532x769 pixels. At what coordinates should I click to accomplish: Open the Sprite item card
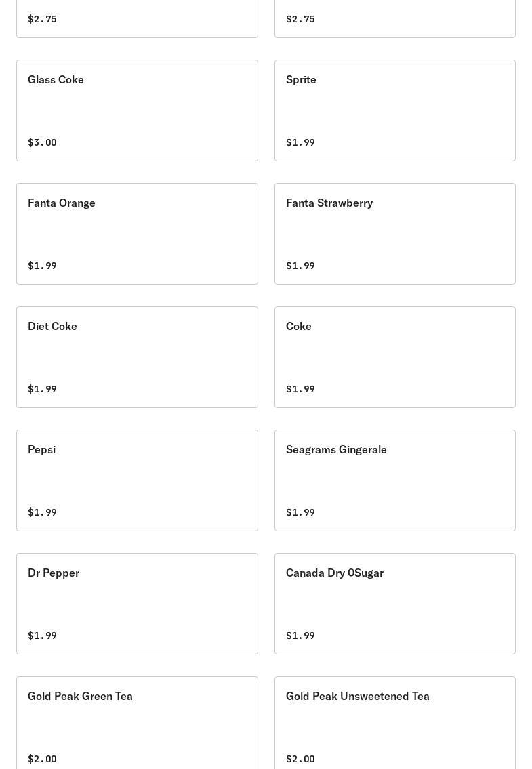394,110
